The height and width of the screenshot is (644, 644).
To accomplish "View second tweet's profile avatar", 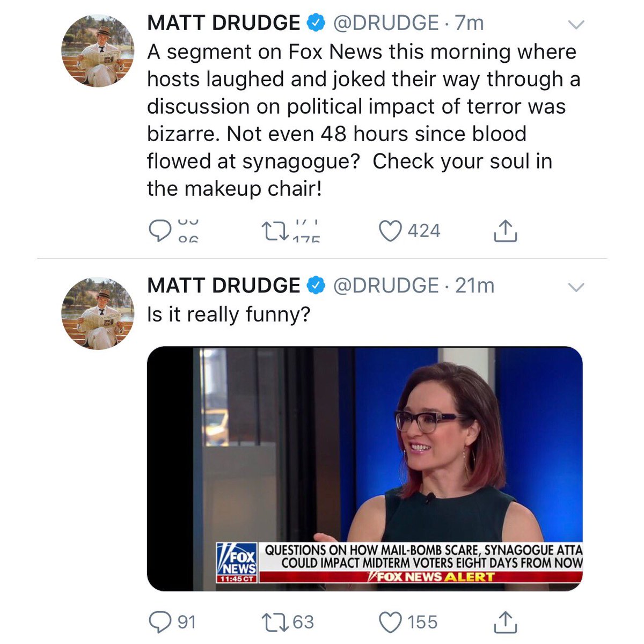I will 98,314.
